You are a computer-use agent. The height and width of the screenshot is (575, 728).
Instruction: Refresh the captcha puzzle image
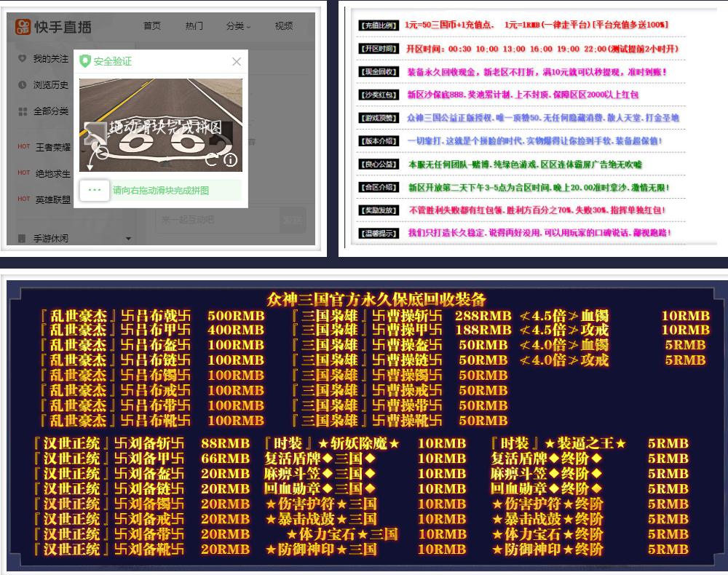(211, 159)
